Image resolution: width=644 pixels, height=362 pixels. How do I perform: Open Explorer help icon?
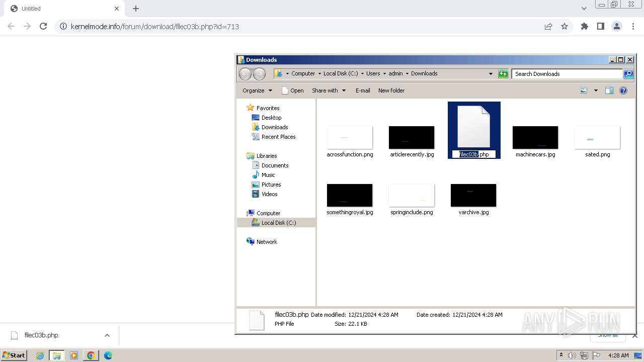(x=623, y=90)
